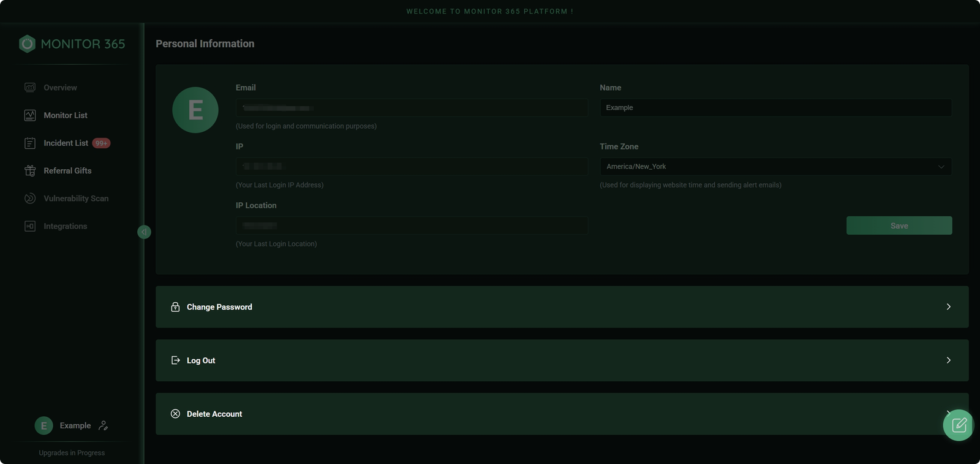The height and width of the screenshot is (464, 980).
Task: Click the Incident List document icon
Action: [30, 143]
